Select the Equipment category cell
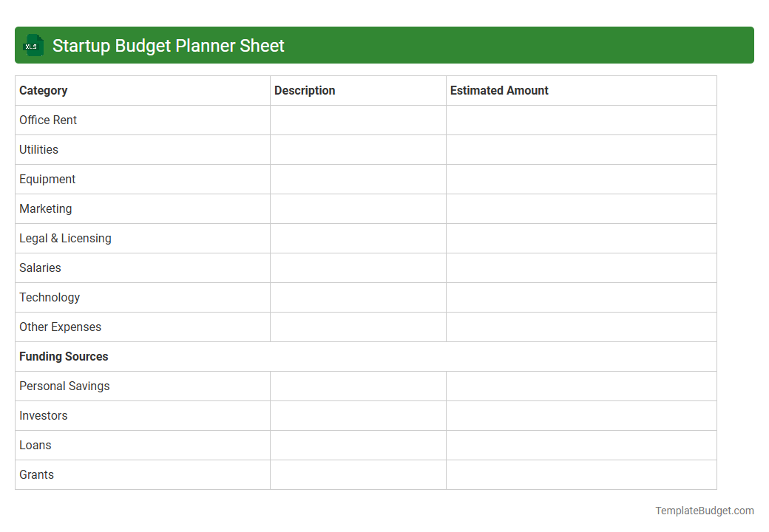 (x=47, y=179)
